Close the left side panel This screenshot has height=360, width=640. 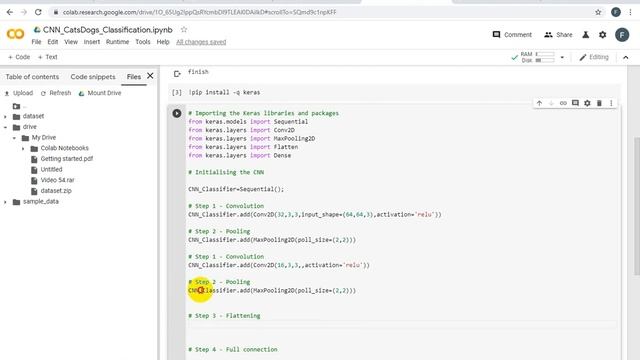click(x=150, y=76)
